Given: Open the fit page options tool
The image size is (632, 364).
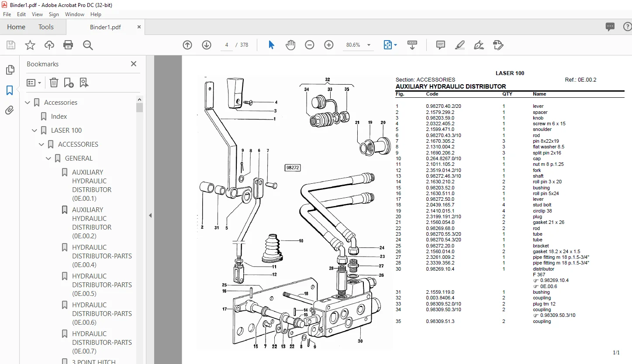Looking at the screenshot, I should (390, 45).
